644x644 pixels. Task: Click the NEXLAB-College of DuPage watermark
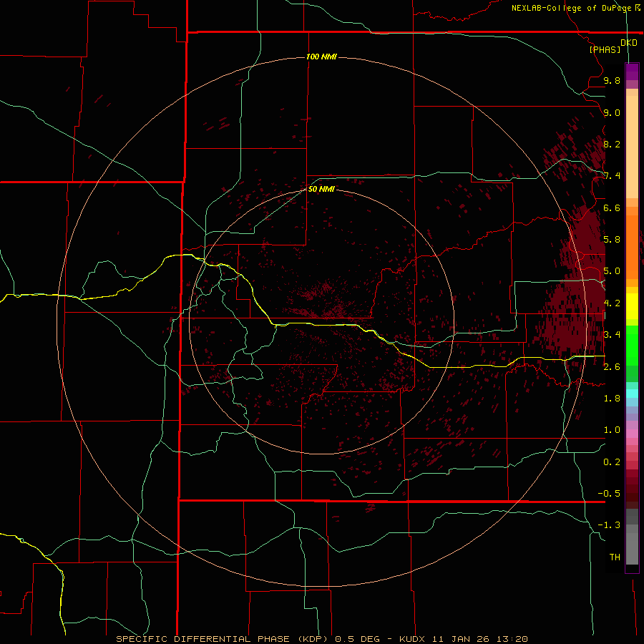(576, 8)
